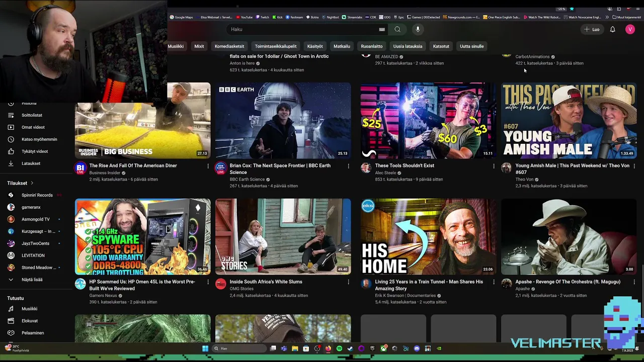This screenshot has height=362, width=644.
Task: Click the Luo create button
Action: click(x=592, y=29)
